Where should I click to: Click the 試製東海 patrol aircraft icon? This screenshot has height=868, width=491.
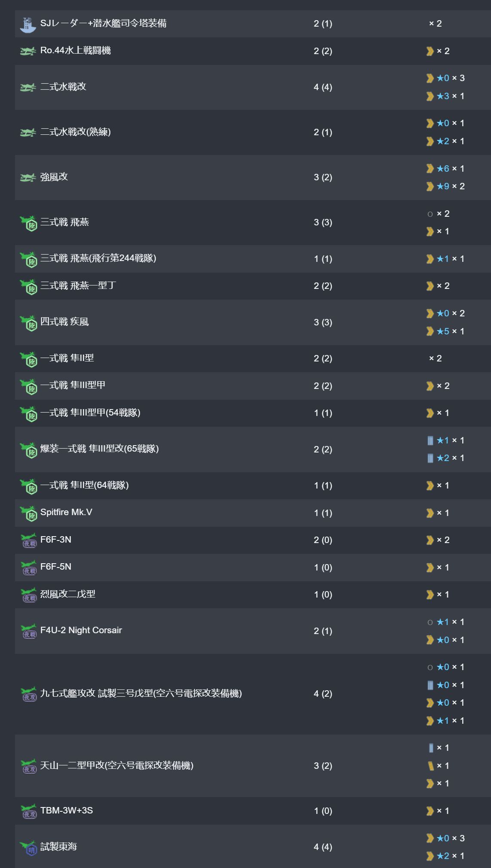click(x=29, y=847)
